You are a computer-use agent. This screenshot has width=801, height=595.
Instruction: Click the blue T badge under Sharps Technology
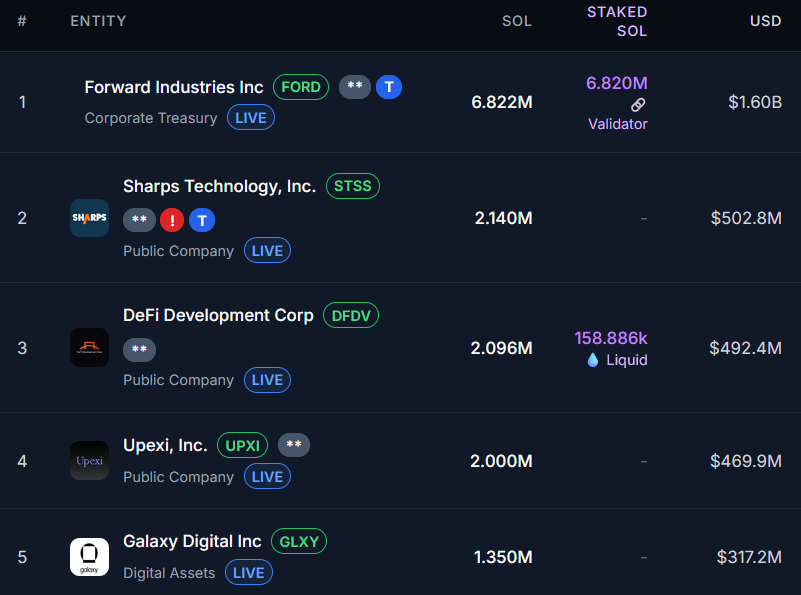(x=202, y=220)
